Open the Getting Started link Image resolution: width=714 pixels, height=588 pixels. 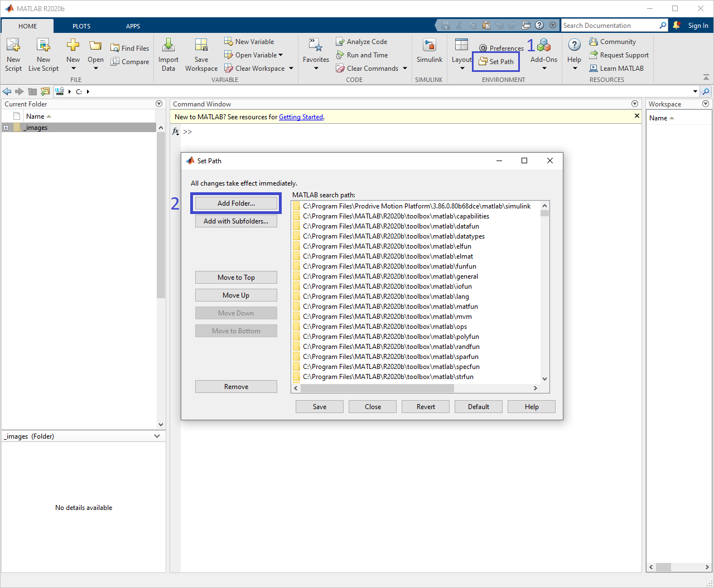coord(301,116)
